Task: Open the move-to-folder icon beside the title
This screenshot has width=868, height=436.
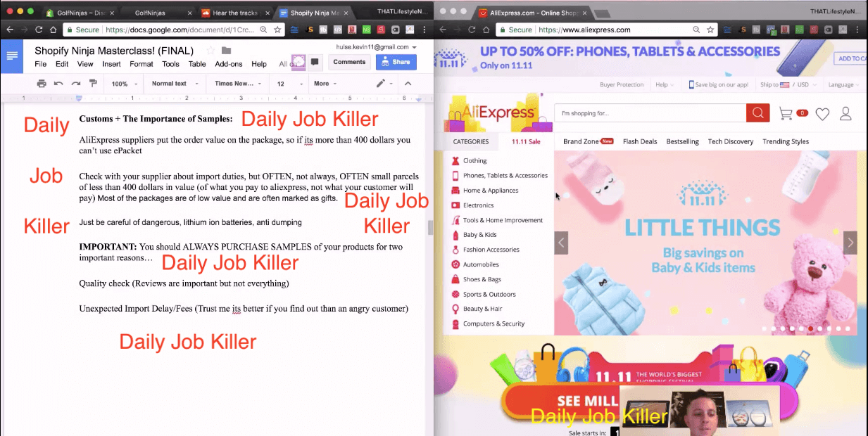Action: [x=226, y=51]
